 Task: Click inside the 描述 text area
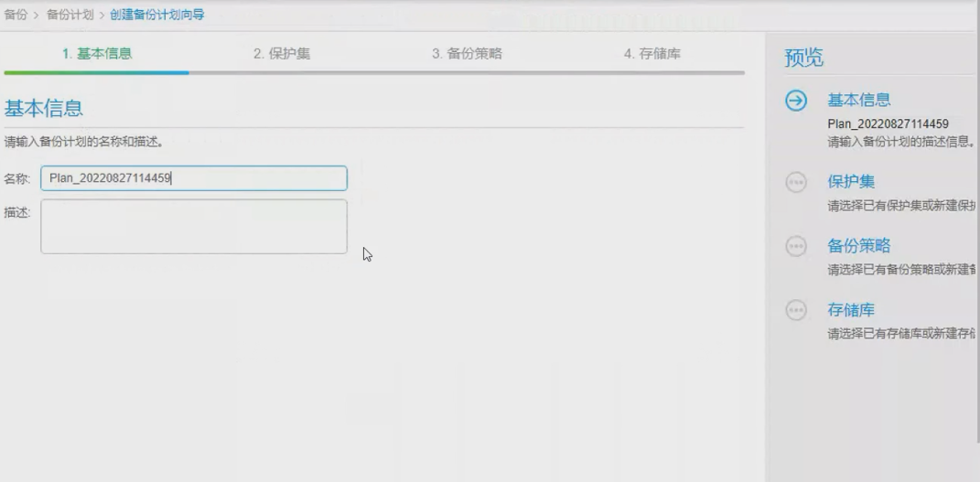(x=194, y=226)
